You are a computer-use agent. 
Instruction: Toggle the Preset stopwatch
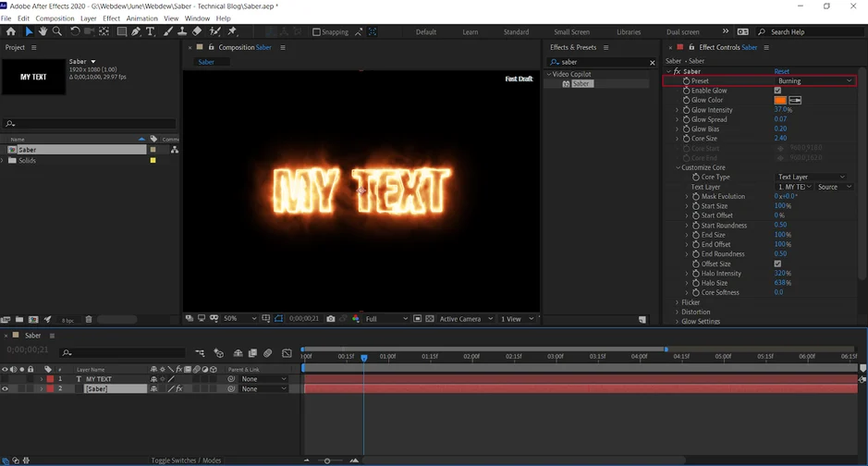pyautogui.click(x=687, y=80)
